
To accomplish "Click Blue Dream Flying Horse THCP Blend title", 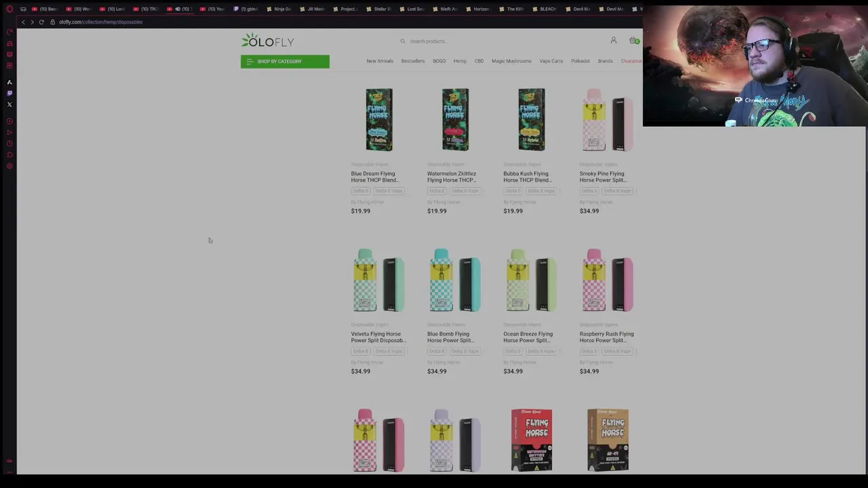I will [x=375, y=177].
